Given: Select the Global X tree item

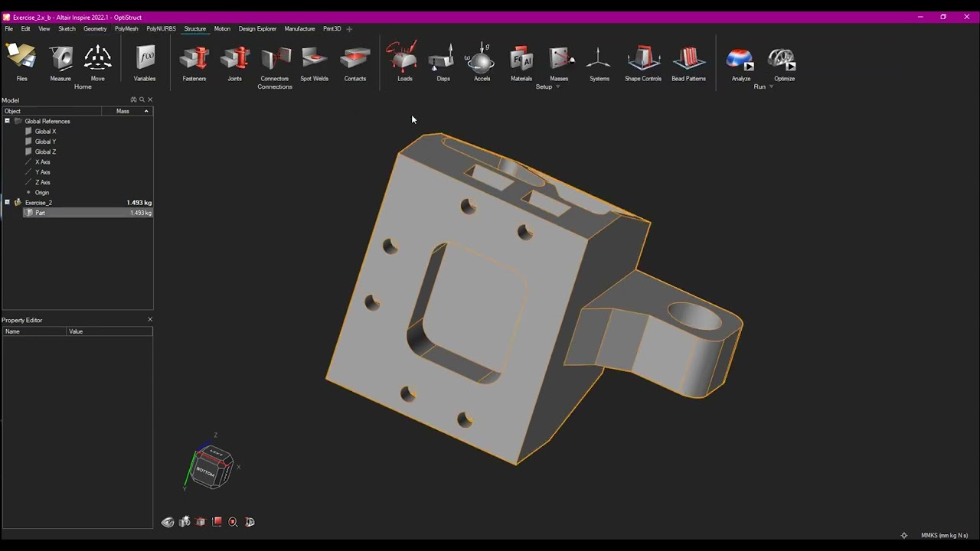Looking at the screenshot, I should pyautogui.click(x=45, y=132).
